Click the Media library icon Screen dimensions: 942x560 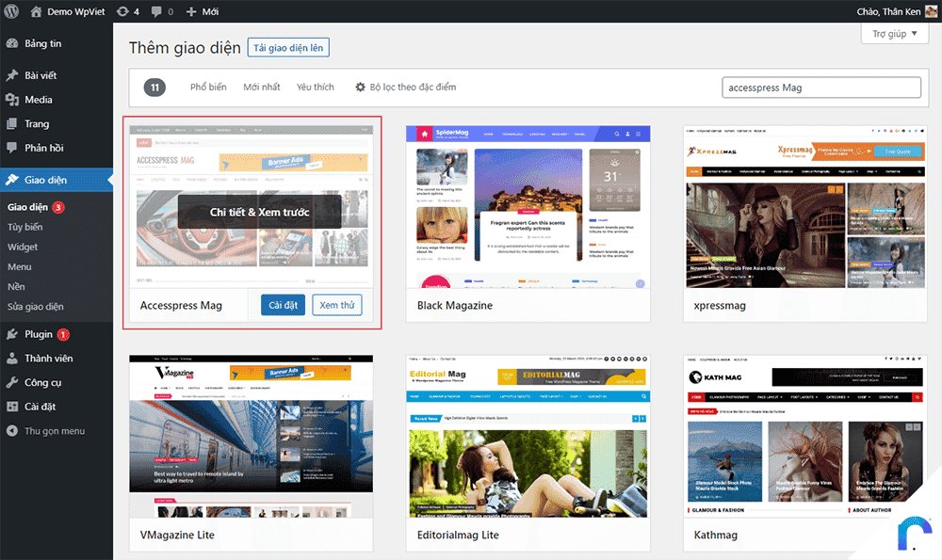point(12,100)
